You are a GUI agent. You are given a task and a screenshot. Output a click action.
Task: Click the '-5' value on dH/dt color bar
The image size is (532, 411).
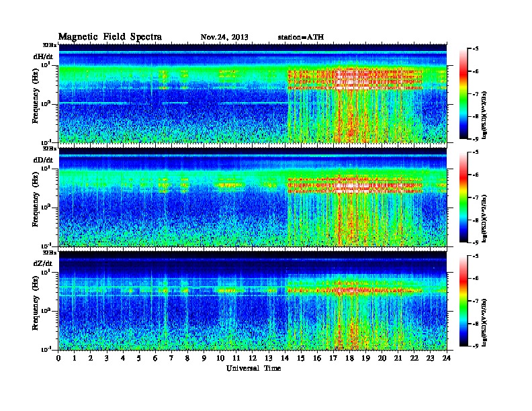[x=476, y=49]
